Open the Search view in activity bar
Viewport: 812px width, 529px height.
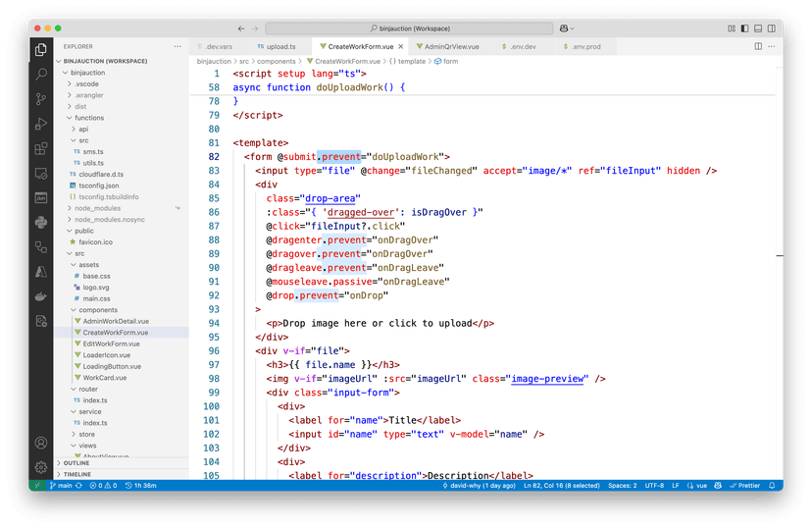40,74
